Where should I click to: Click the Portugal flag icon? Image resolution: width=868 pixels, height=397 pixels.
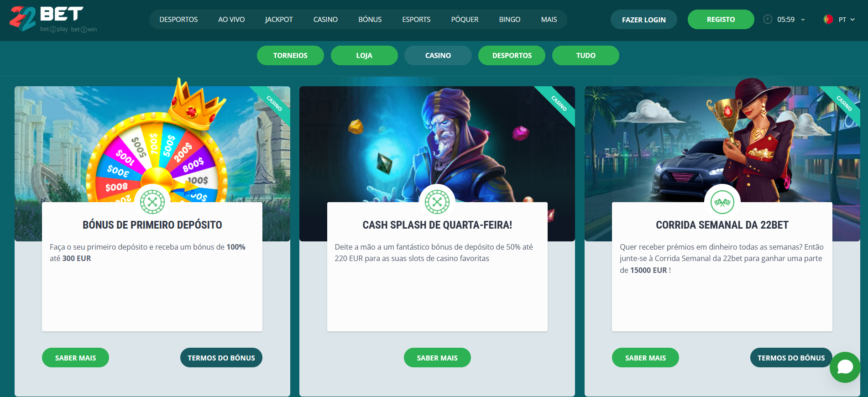(x=828, y=19)
